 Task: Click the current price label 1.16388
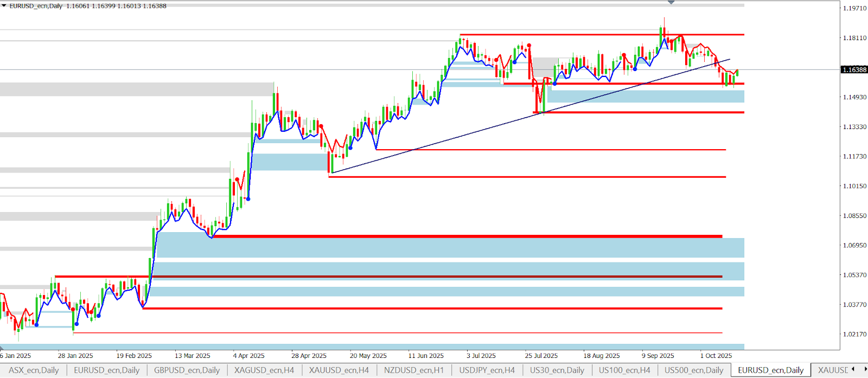click(x=854, y=70)
